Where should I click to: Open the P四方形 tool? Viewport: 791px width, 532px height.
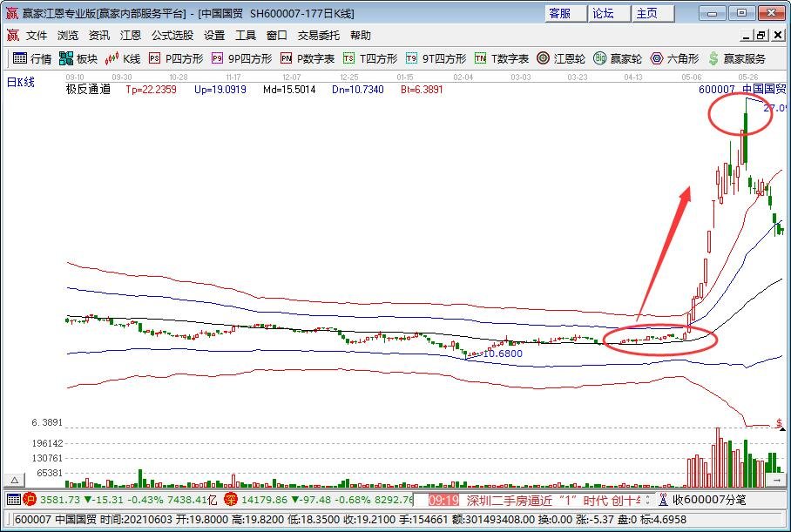point(176,58)
